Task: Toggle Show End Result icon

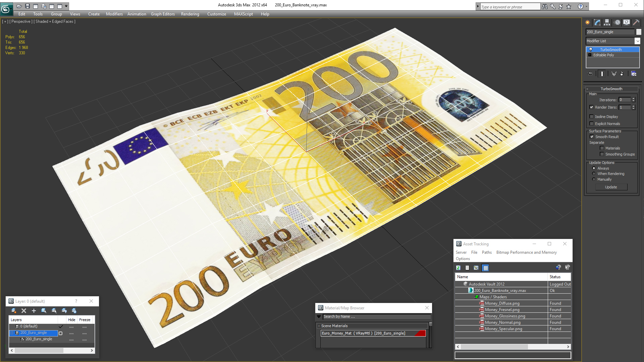Action: point(602,74)
